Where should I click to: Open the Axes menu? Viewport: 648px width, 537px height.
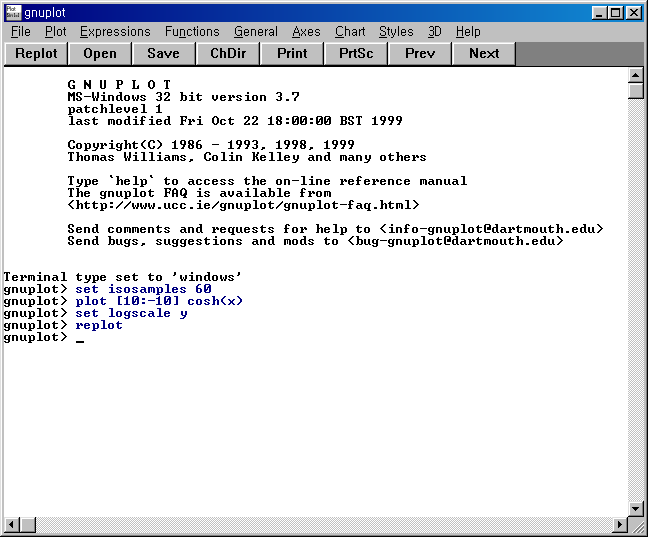[x=306, y=32]
